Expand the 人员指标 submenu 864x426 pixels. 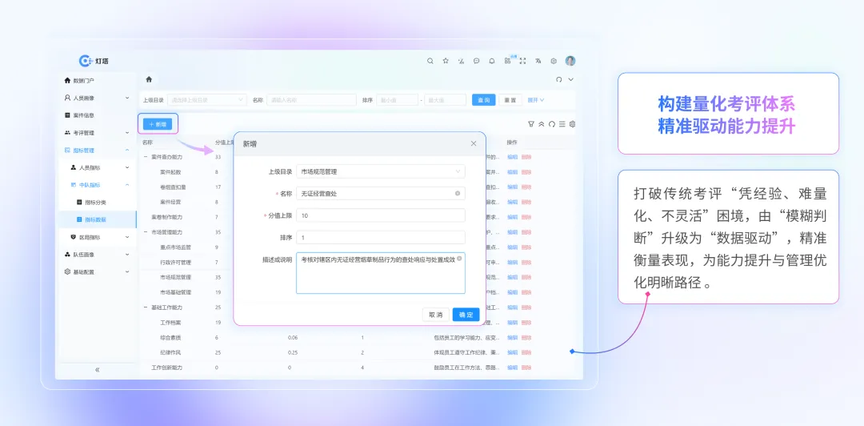[x=96, y=168]
